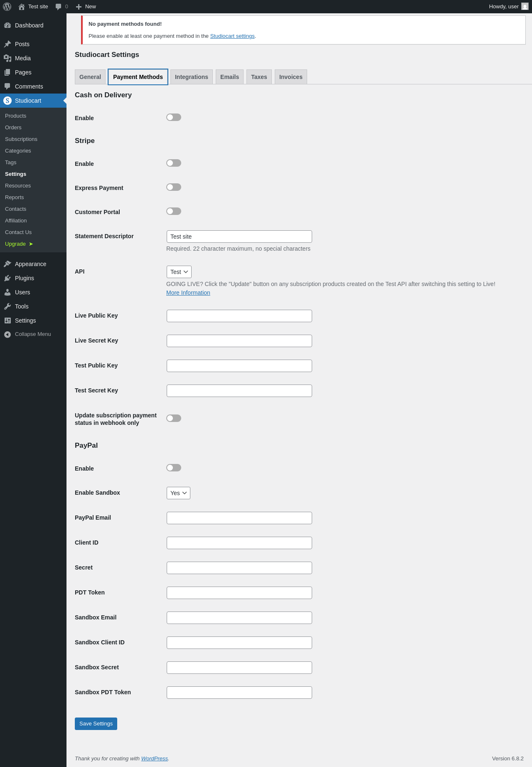Focus the Test Secret Key field

[239, 391]
